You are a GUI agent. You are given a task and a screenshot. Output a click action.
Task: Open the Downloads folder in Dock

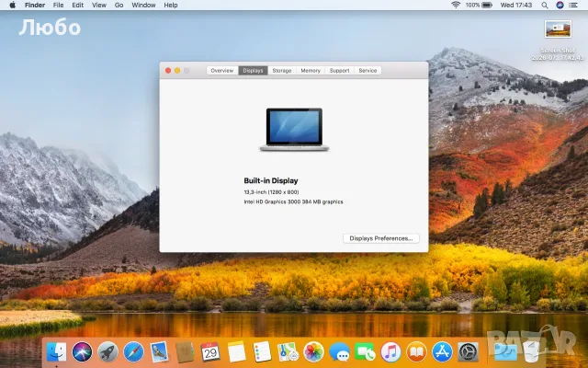504,352
